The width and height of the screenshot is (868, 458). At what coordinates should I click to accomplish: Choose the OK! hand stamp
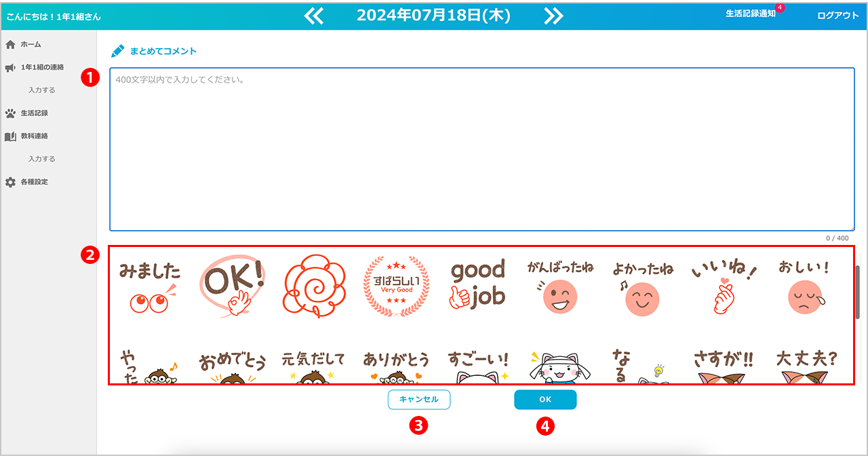232,288
